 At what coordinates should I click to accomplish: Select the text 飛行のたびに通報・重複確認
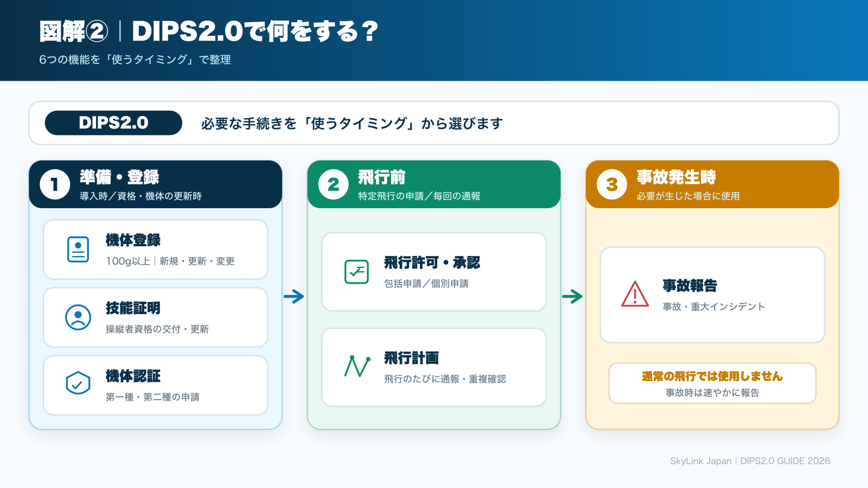click(x=445, y=379)
